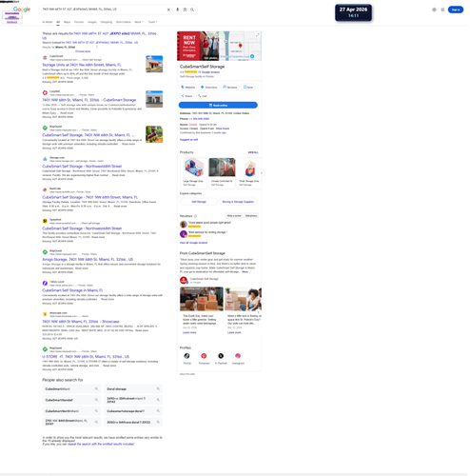Switch to AI Mode tab

(48, 22)
